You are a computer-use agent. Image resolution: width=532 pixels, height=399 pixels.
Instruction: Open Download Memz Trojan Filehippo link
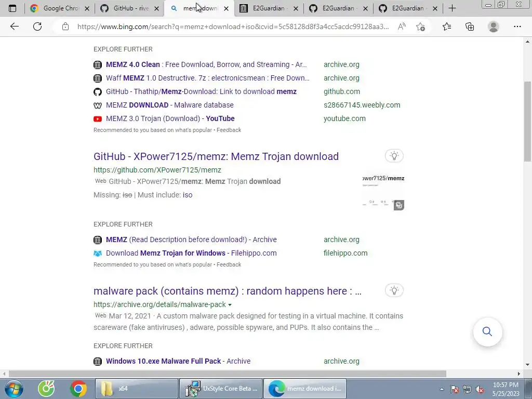[x=191, y=253]
